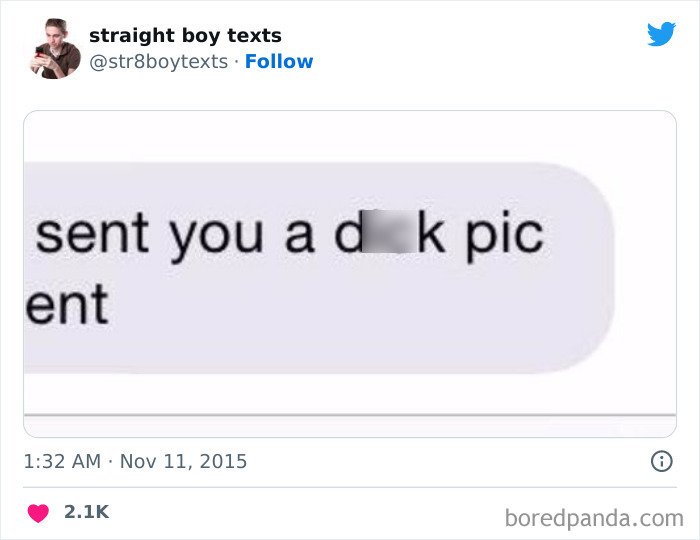Like the tweet with the pink heart
The image size is (700, 540).
click(x=38, y=513)
